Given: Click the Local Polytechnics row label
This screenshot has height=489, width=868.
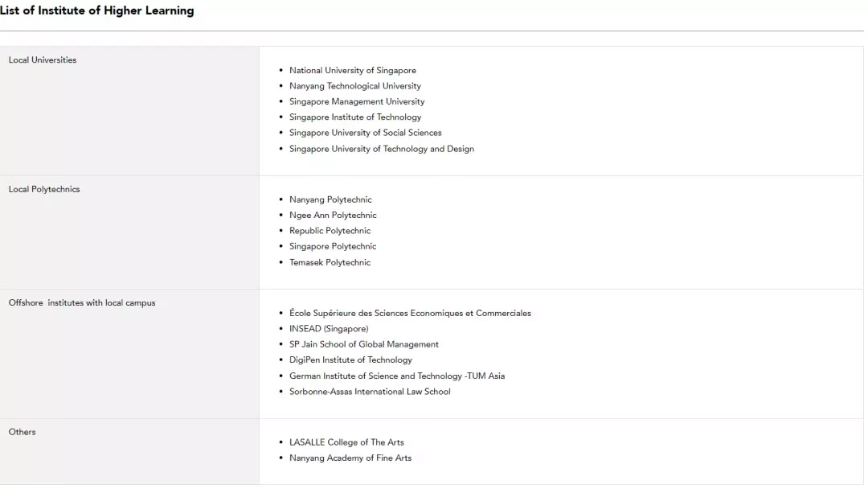Looking at the screenshot, I should (x=44, y=189).
